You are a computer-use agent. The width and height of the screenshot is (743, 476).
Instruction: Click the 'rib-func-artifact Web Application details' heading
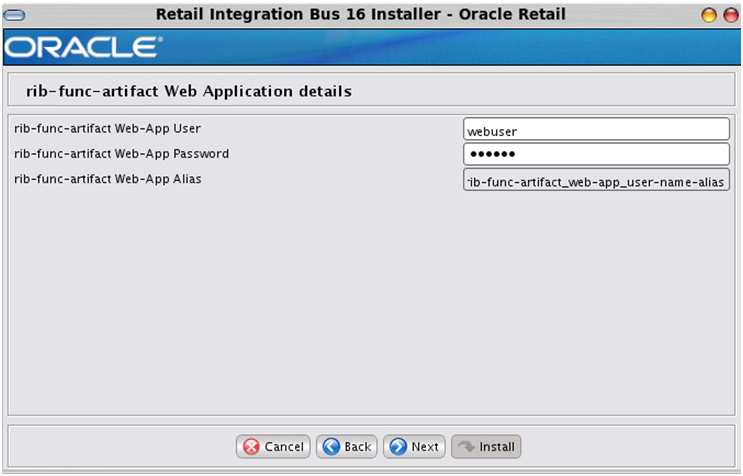(189, 91)
